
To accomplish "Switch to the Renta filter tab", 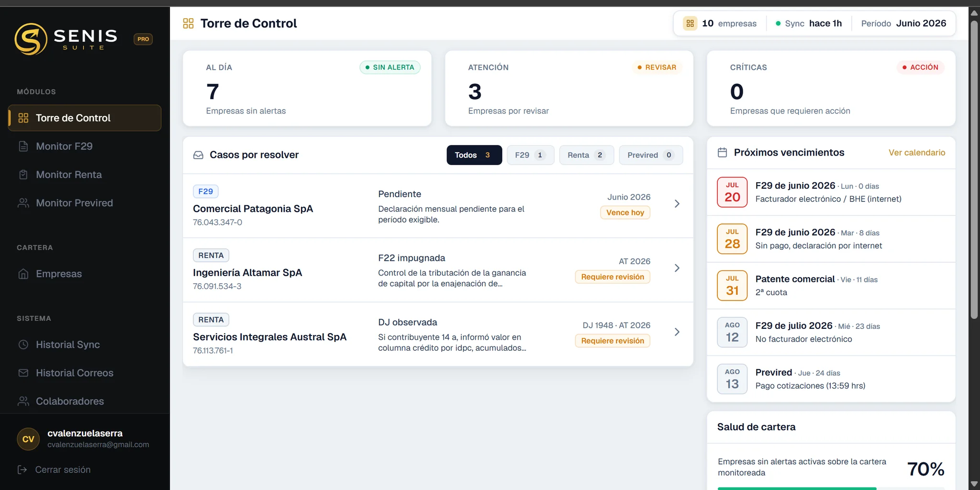I will click(587, 155).
